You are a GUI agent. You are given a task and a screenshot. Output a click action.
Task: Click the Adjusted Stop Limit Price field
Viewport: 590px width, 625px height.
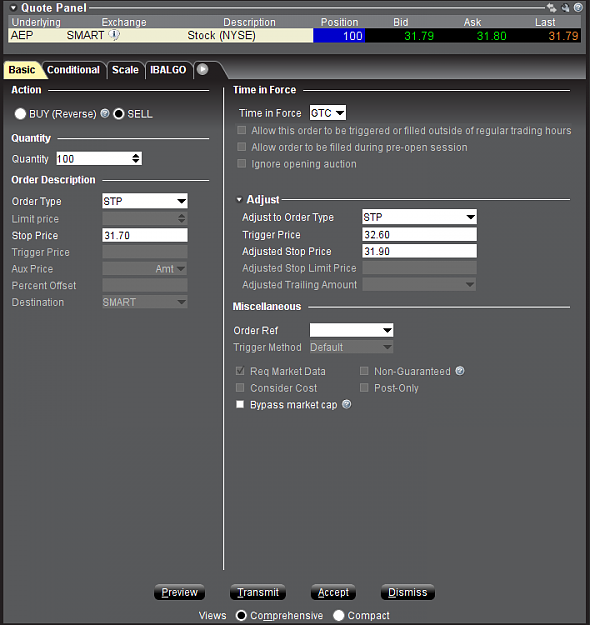pos(419,268)
